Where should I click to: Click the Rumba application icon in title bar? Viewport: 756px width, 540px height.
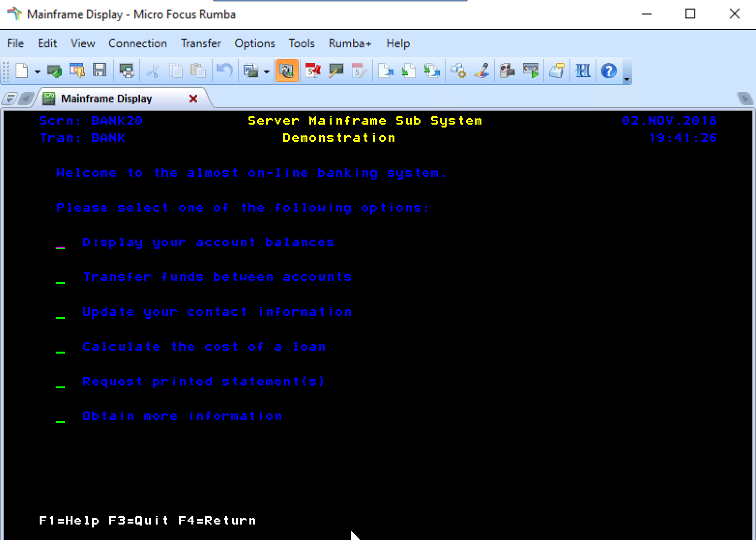14,14
